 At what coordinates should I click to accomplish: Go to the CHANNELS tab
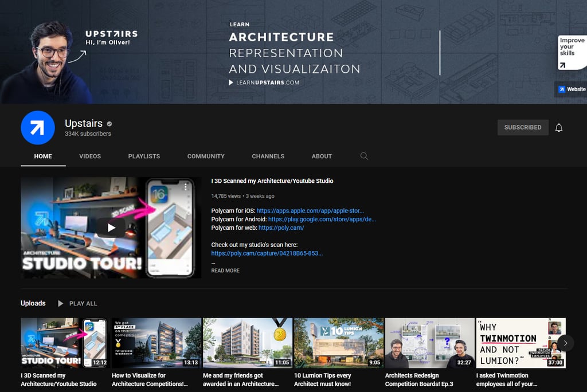tap(268, 156)
